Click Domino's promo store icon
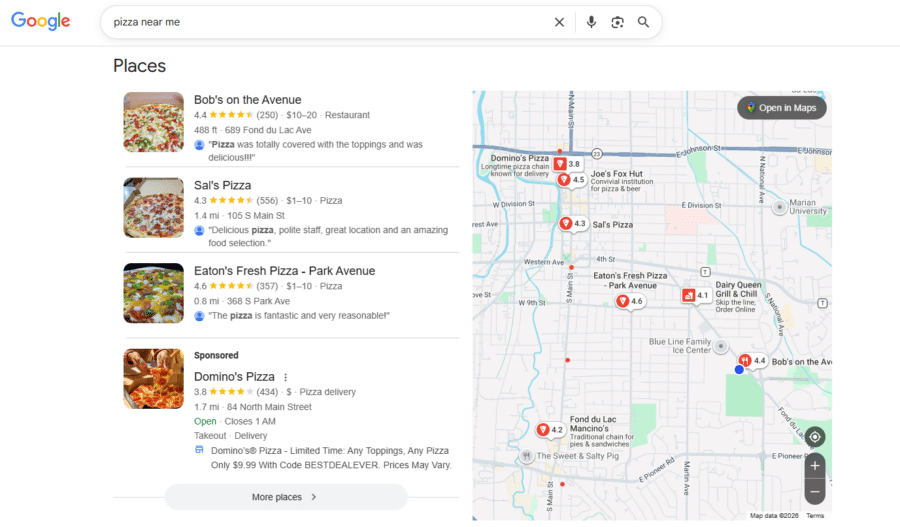The height and width of the screenshot is (527, 900). tap(199, 450)
